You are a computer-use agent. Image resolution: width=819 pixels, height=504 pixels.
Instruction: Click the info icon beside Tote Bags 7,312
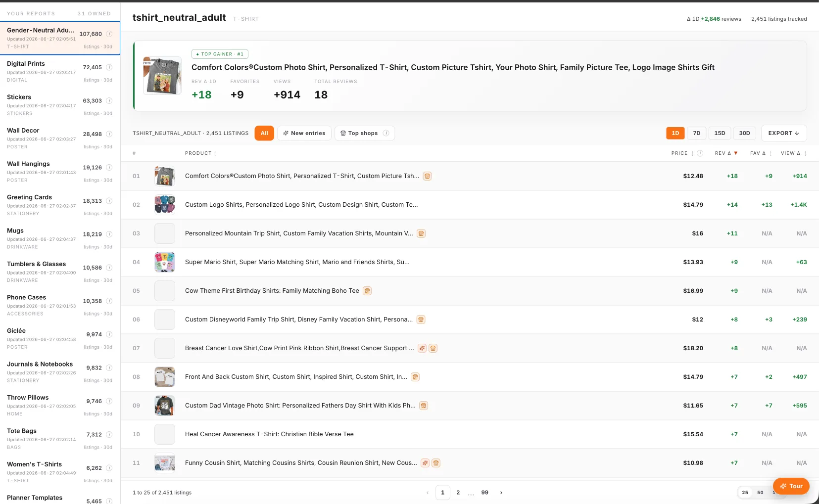click(x=109, y=434)
